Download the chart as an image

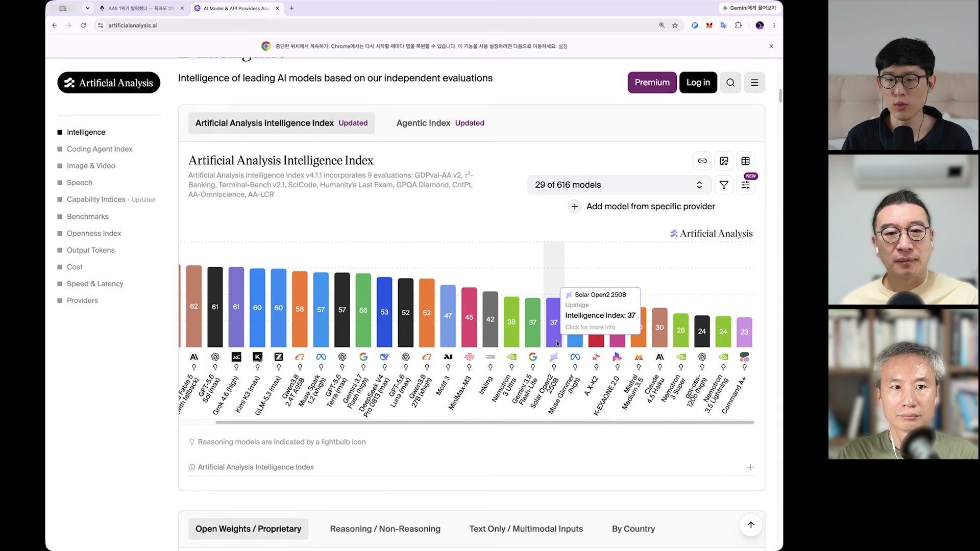(x=724, y=161)
